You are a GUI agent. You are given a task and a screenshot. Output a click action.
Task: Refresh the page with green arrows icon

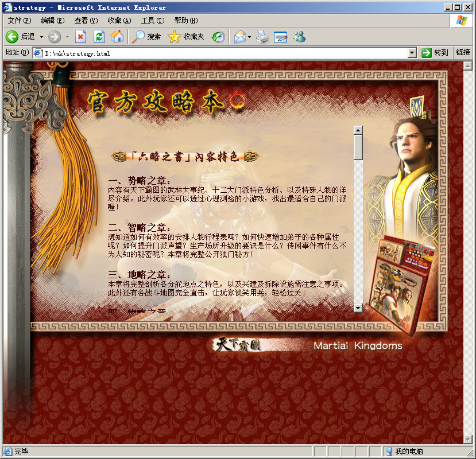point(99,37)
